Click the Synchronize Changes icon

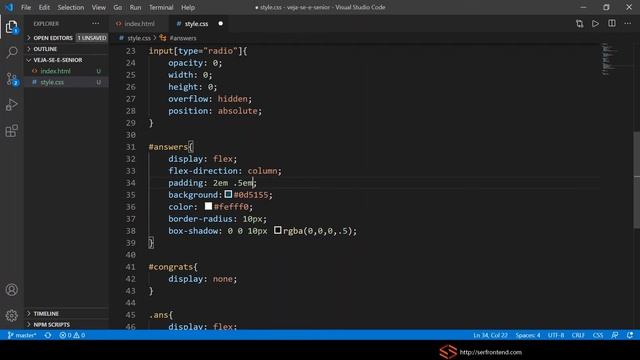(48, 335)
